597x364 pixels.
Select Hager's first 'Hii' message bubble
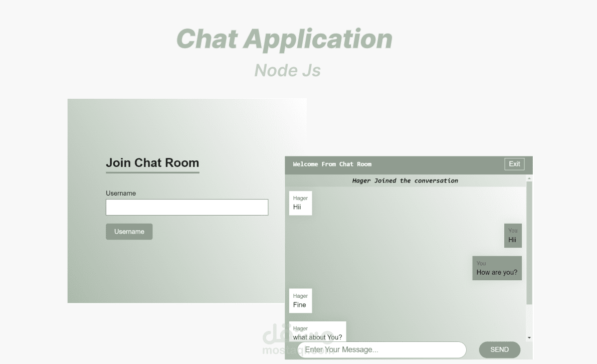point(300,203)
